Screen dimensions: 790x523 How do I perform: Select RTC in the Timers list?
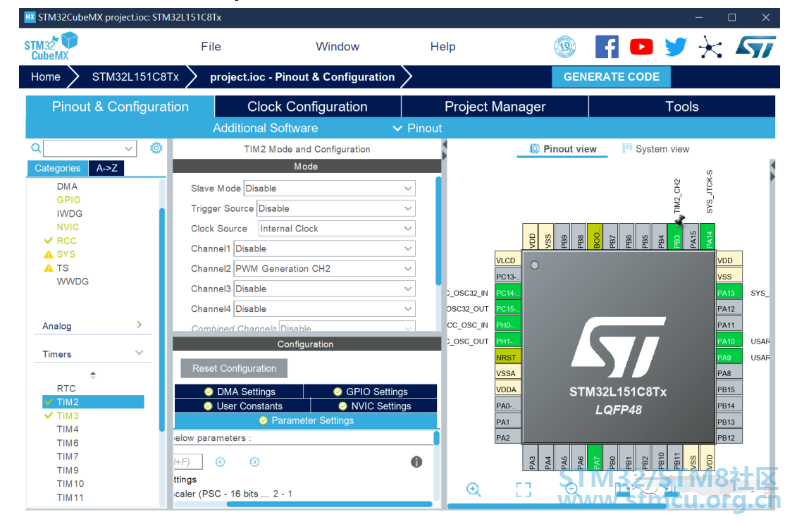66,388
